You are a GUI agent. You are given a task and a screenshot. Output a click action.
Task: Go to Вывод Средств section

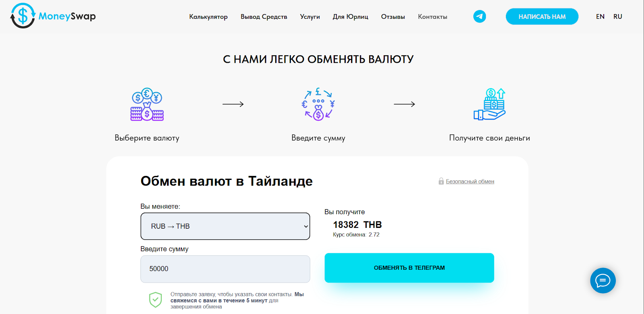pos(264,17)
